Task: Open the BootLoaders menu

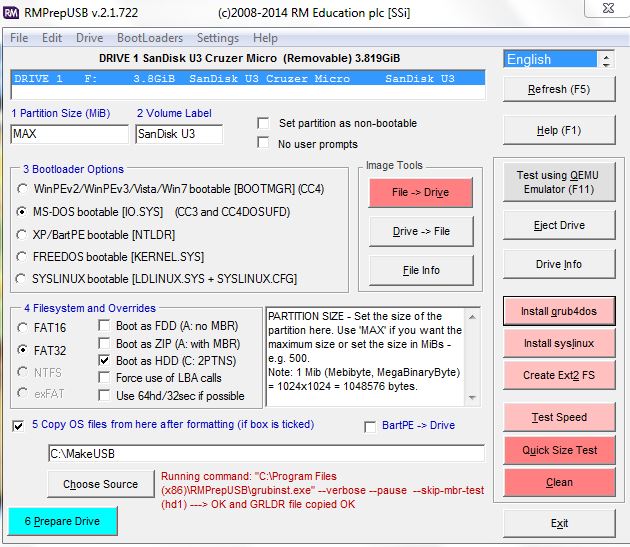Action: click(150, 38)
